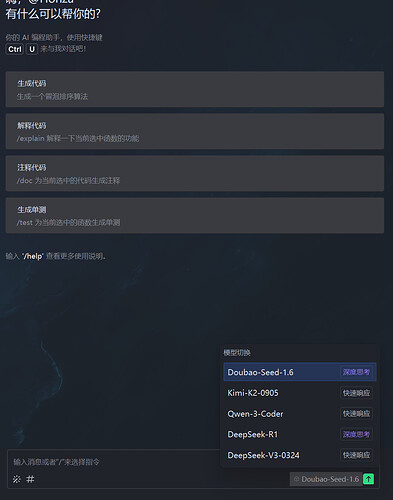Pick DeepSeek-V3-0324 model
The height and width of the screenshot is (500, 393).
pos(300,455)
